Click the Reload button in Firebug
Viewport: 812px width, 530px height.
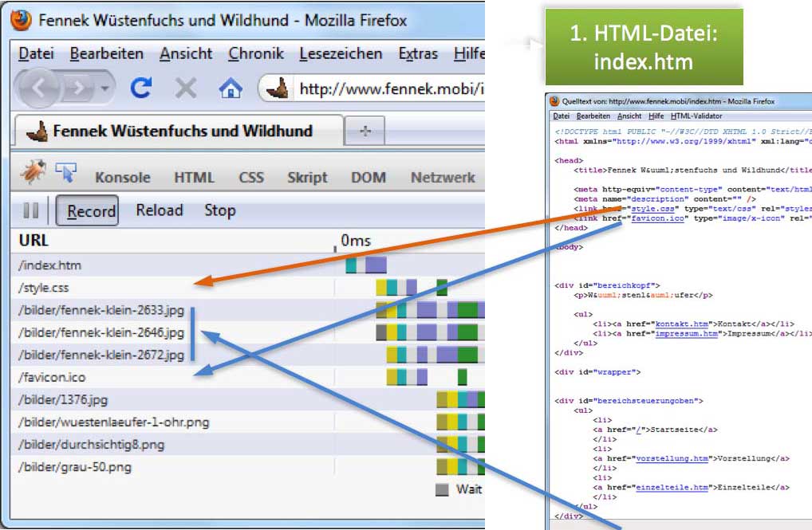160,210
